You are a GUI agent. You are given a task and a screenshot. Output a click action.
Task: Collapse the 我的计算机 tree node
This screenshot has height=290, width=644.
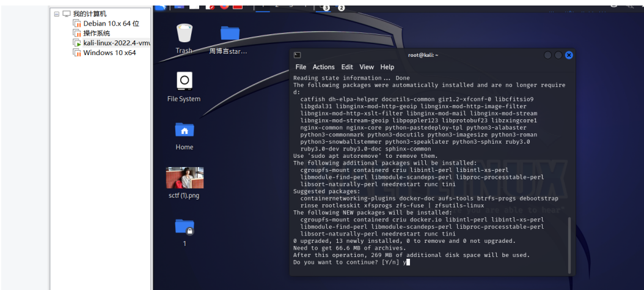tap(56, 14)
